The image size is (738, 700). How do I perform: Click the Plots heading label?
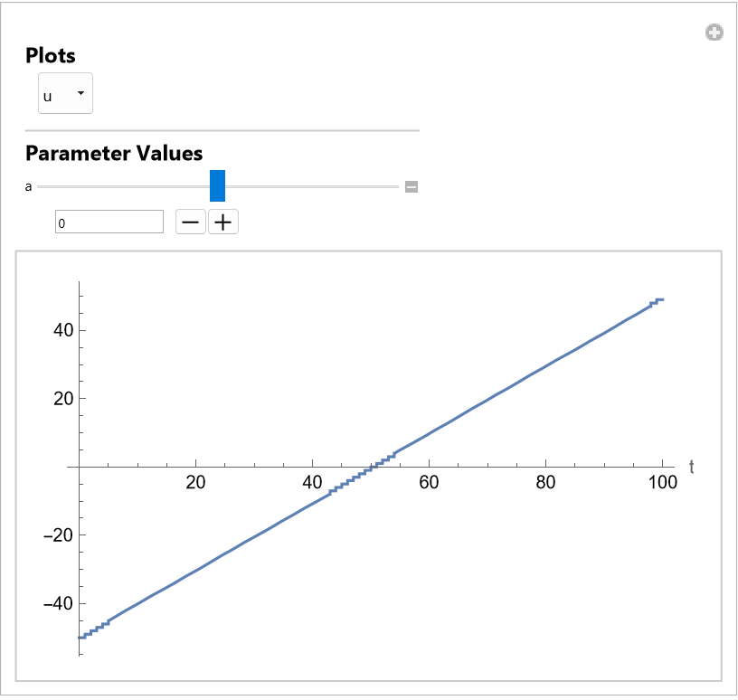point(51,55)
